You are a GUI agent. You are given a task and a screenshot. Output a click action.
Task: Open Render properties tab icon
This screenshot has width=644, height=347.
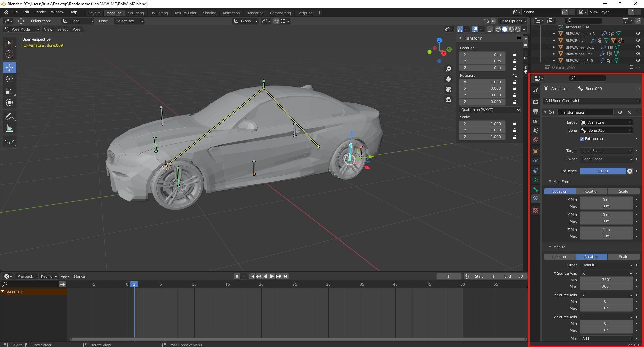536,102
